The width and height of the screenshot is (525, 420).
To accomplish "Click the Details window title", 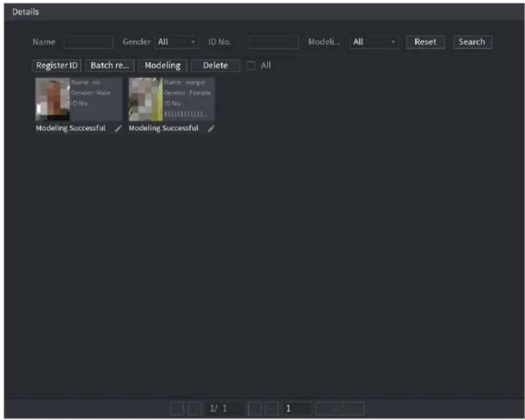I will pyautogui.click(x=25, y=12).
